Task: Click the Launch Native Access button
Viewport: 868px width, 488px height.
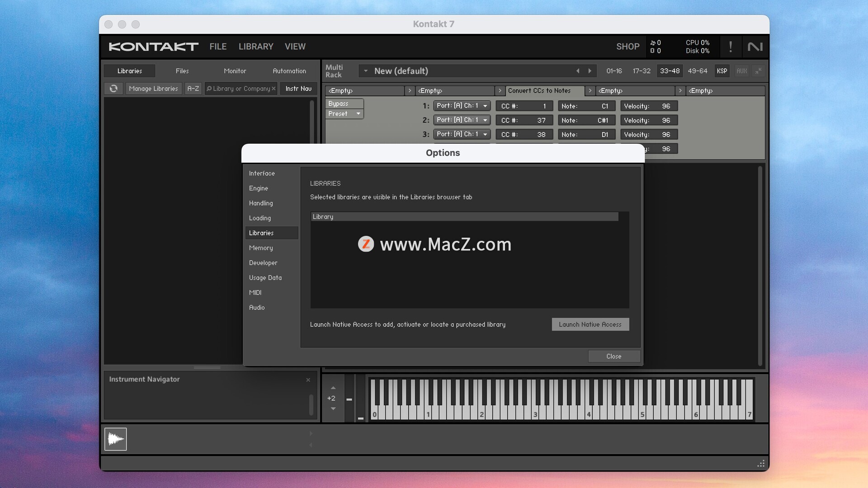Action: click(x=590, y=324)
